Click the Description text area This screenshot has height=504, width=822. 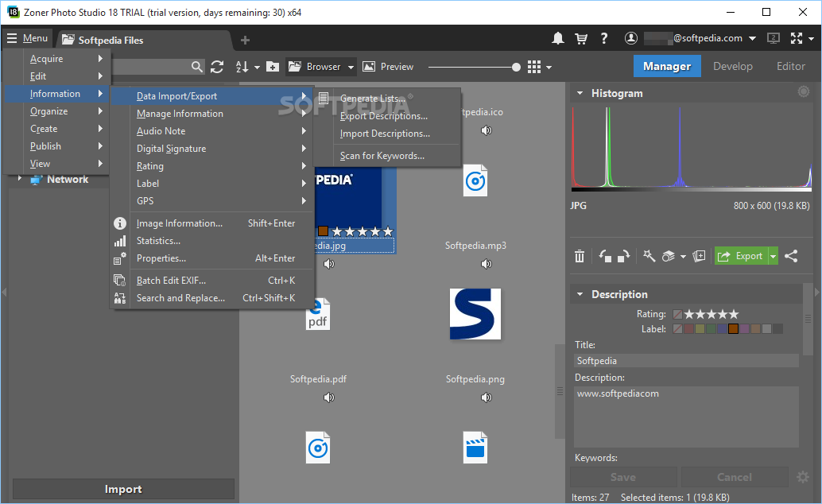click(x=686, y=417)
